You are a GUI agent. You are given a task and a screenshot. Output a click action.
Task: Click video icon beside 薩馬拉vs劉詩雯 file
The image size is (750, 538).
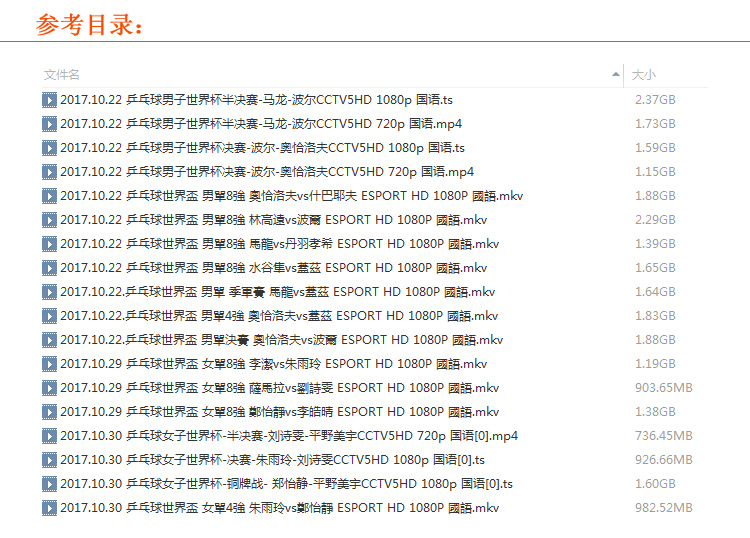coord(49,388)
